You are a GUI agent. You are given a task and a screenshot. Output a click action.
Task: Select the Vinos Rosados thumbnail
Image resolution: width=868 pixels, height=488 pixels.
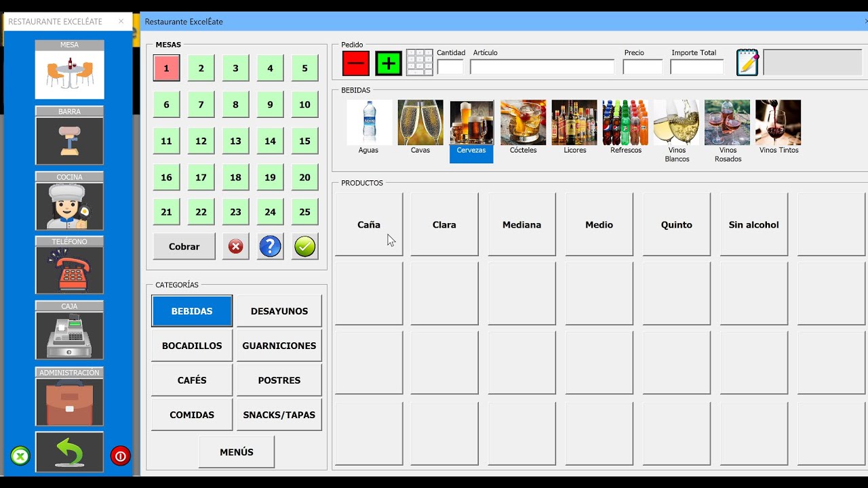[728, 123]
